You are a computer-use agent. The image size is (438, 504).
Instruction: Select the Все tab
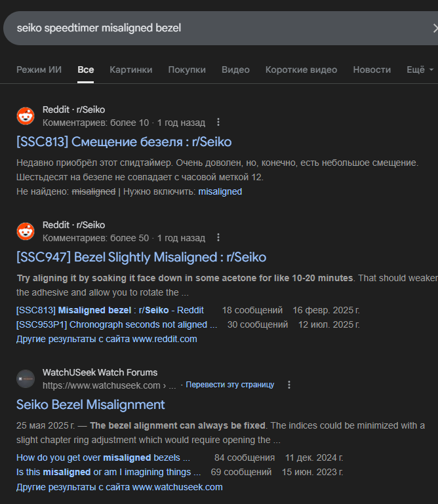point(85,69)
